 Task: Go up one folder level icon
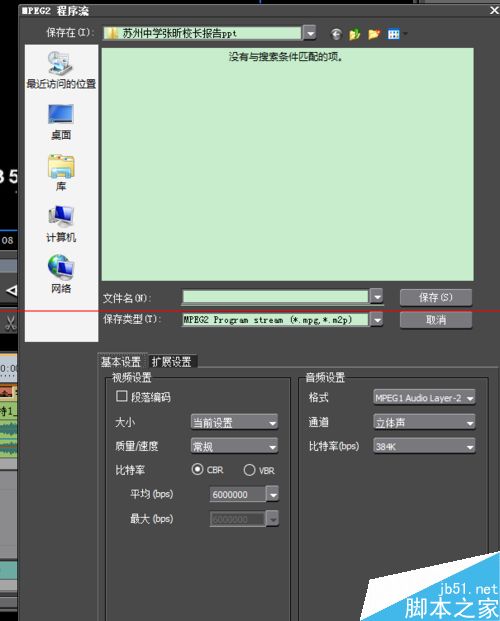tap(355, 34)
